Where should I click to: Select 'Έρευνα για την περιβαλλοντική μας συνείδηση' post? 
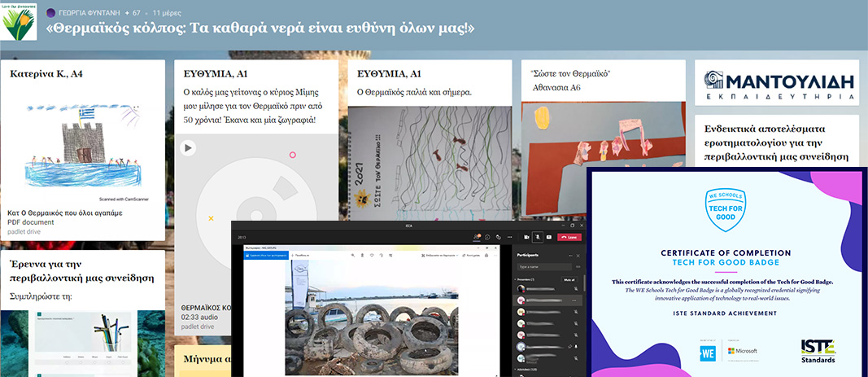pos(82,270)
